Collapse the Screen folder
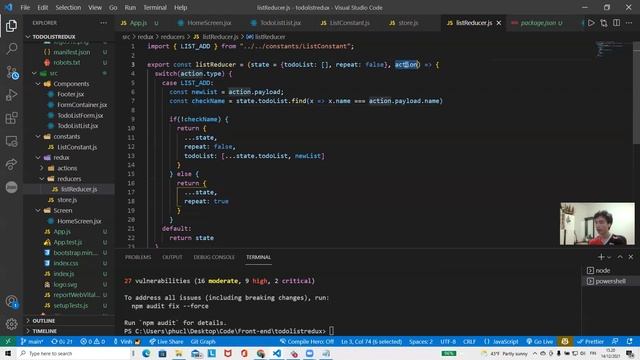This screenshot has height=360, width=640. pos(38,210)
